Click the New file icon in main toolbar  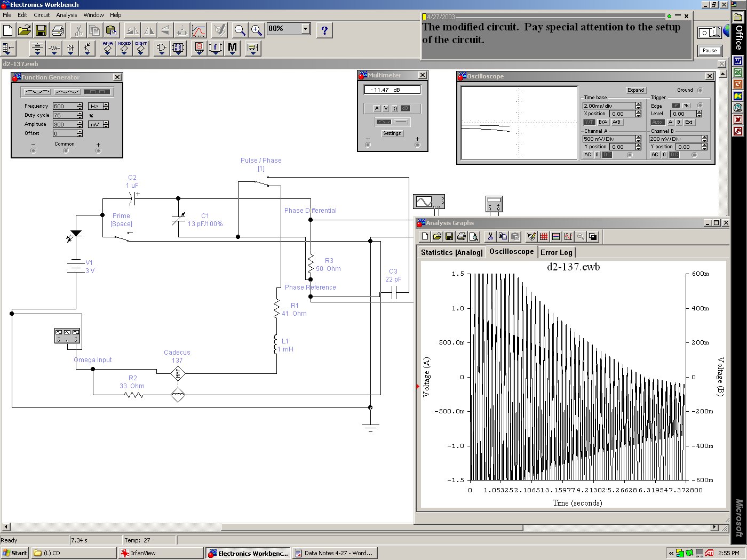point(8,30)
